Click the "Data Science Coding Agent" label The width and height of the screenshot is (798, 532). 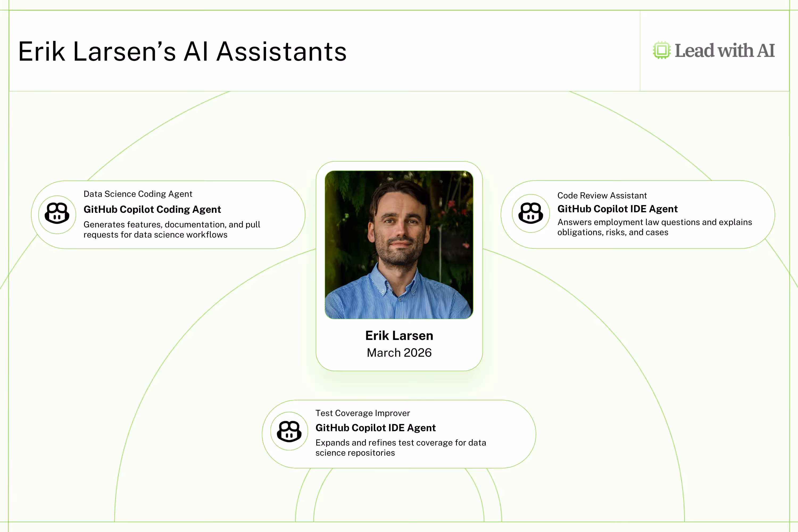138,194
